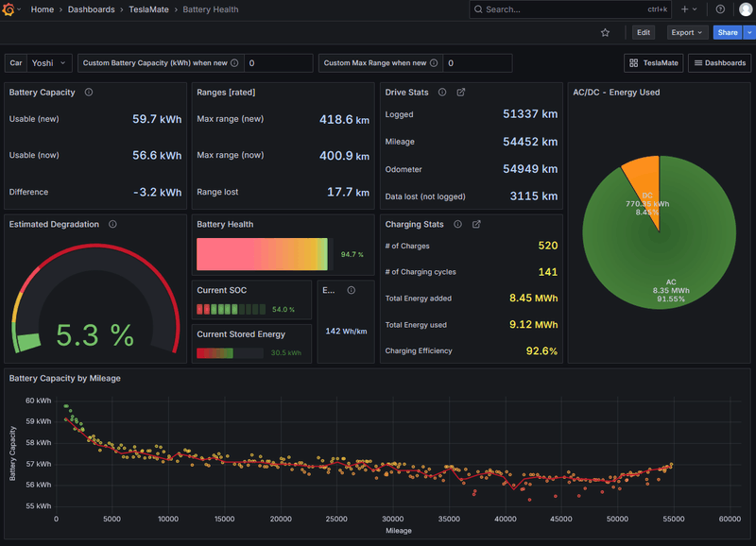Click the user profile avatar
The height and width of the screenshot is (546, 756).
coord(744,9)
